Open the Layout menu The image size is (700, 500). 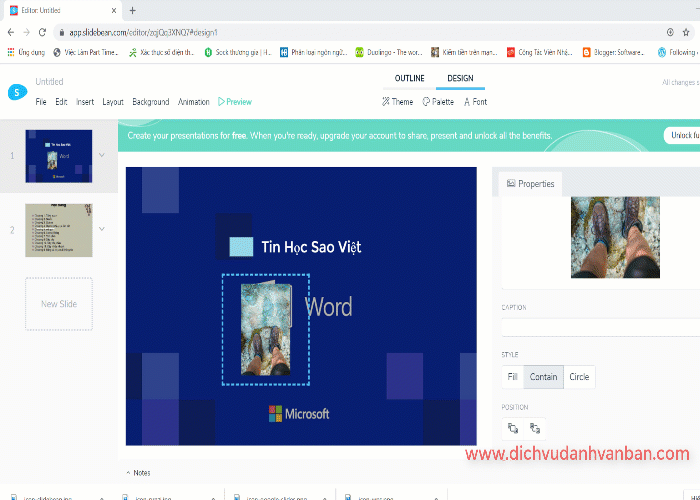pyautogui.click(x=113, y=102)
